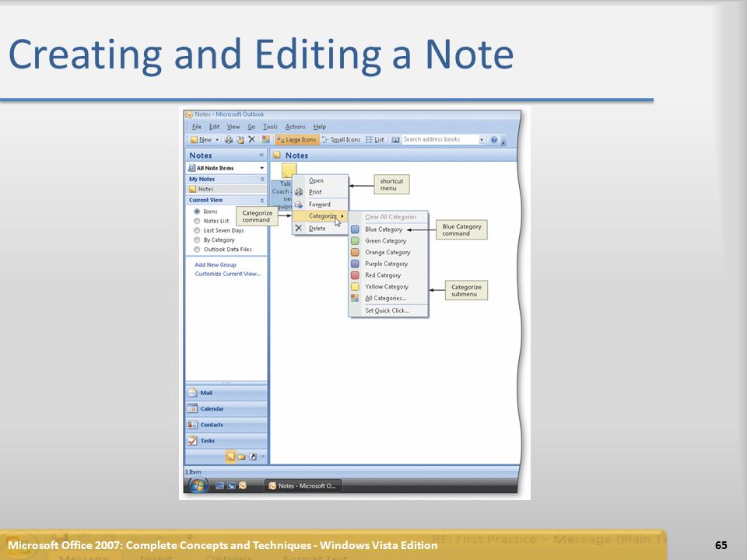Open the New button dropdown arrow
Screen dimensions: 747x560
coord(217,139)
